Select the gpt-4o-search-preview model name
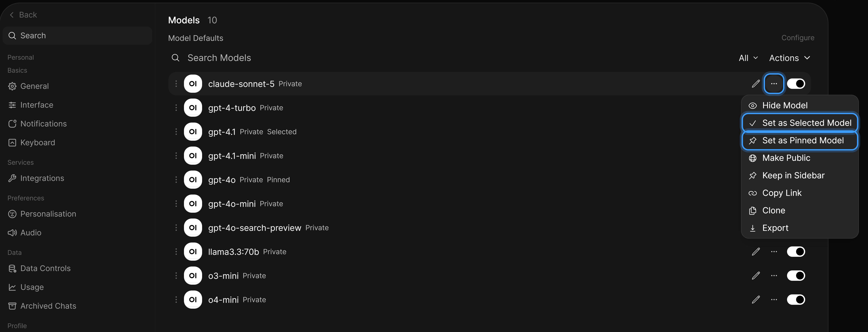The width and height of the screenshot is (868, 332). pos(254,228)
